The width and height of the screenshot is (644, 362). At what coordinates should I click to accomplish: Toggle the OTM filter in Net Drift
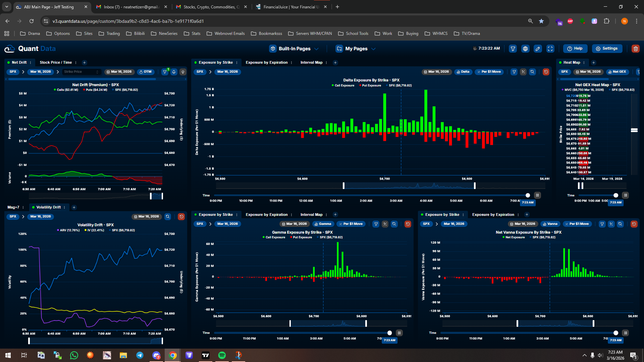pos(146,72)
